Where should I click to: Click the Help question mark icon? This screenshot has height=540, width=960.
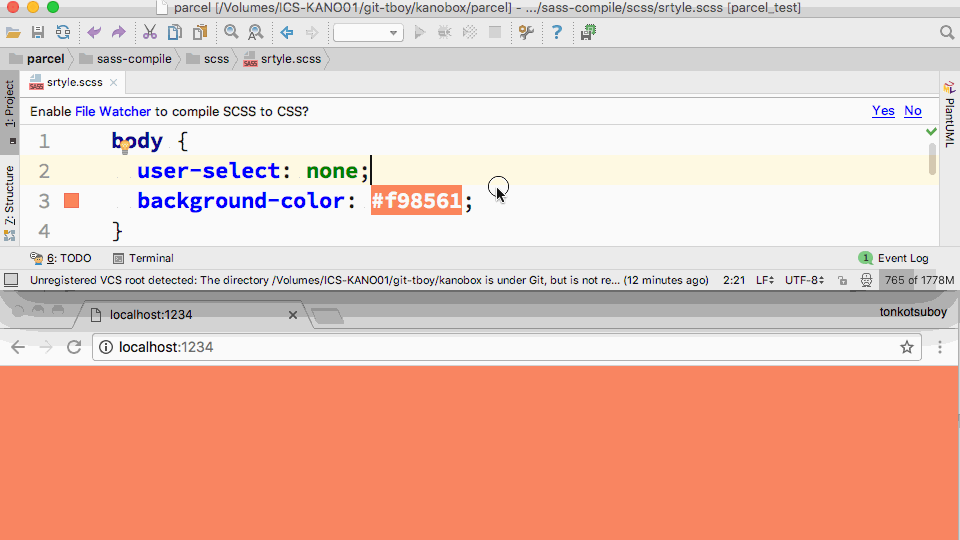pos(556,33)
